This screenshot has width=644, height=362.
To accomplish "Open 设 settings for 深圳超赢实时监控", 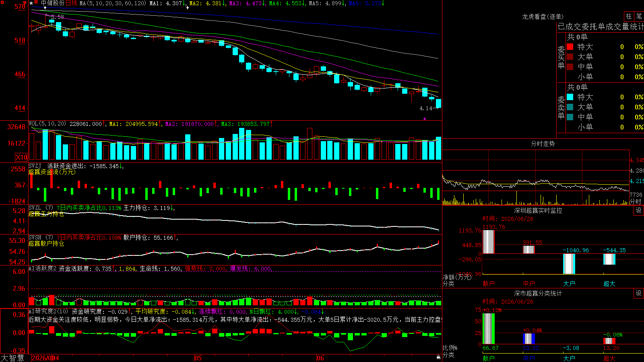I will 639,210.
